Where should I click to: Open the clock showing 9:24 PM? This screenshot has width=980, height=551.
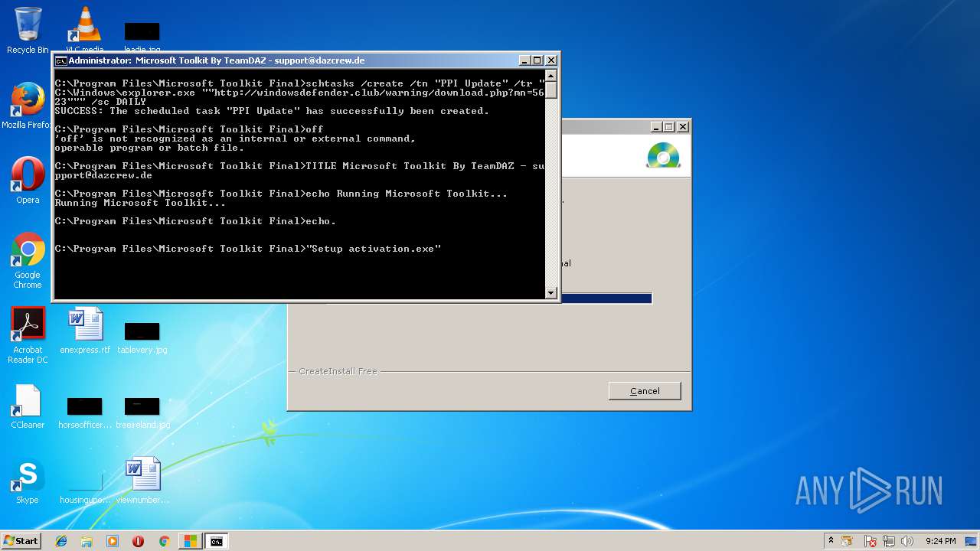point(940,541)
